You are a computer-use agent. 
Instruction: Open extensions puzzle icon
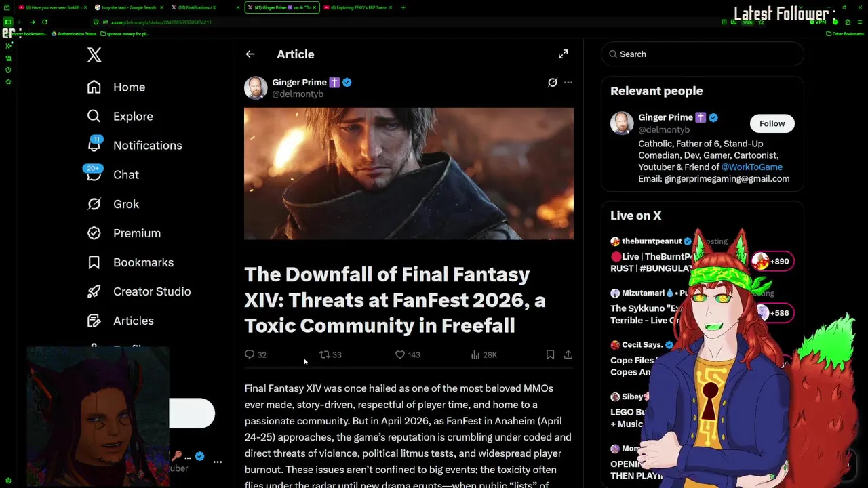tap(848, 22)
